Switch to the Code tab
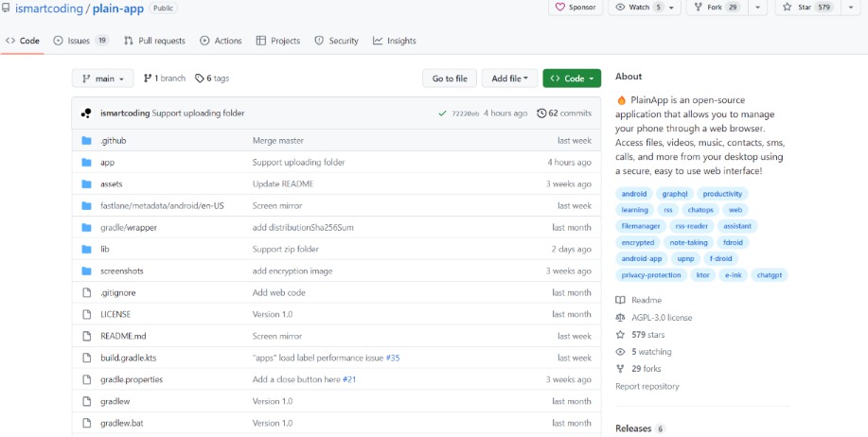Screen dimensions: 868x437 tap(23, 41)
